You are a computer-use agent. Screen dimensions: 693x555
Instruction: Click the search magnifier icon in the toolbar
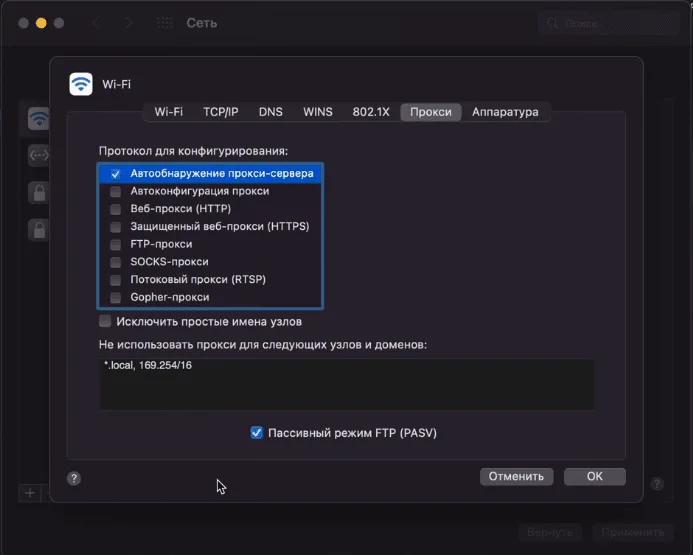tap(552, 23)
